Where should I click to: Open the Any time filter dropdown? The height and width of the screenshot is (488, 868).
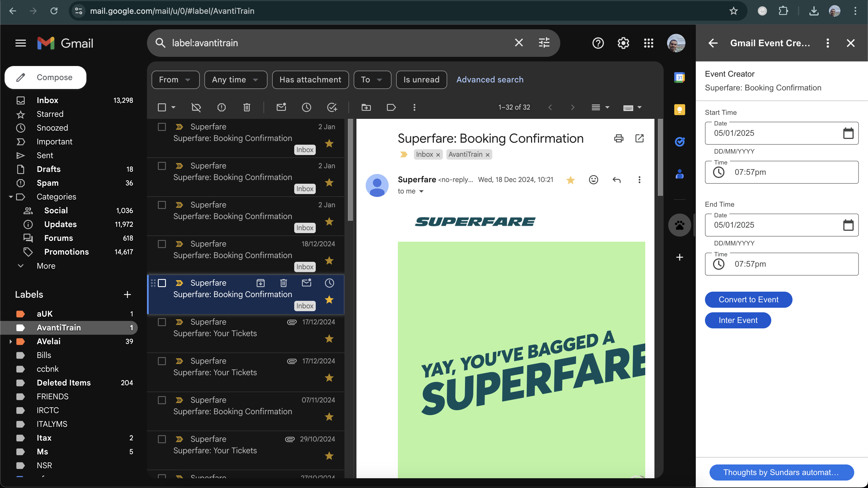pos(235,80)
